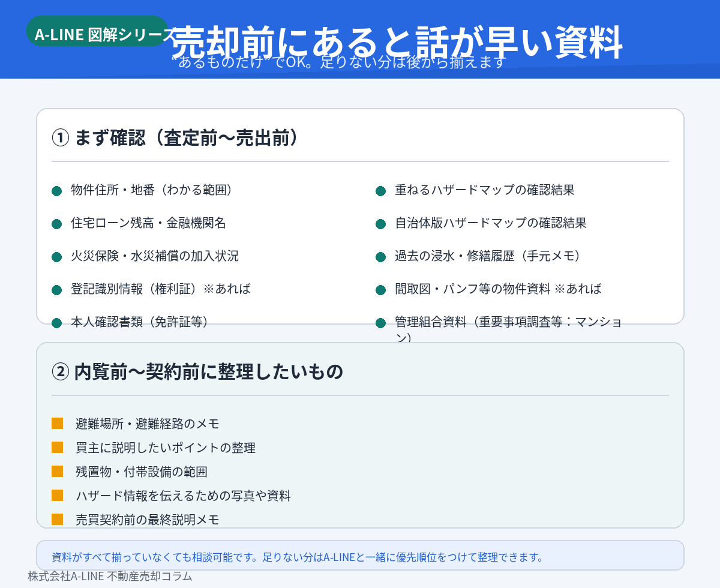
Task: Click the orange square beside 残置物・付帯設備の範囲
Action: (58, 472)
